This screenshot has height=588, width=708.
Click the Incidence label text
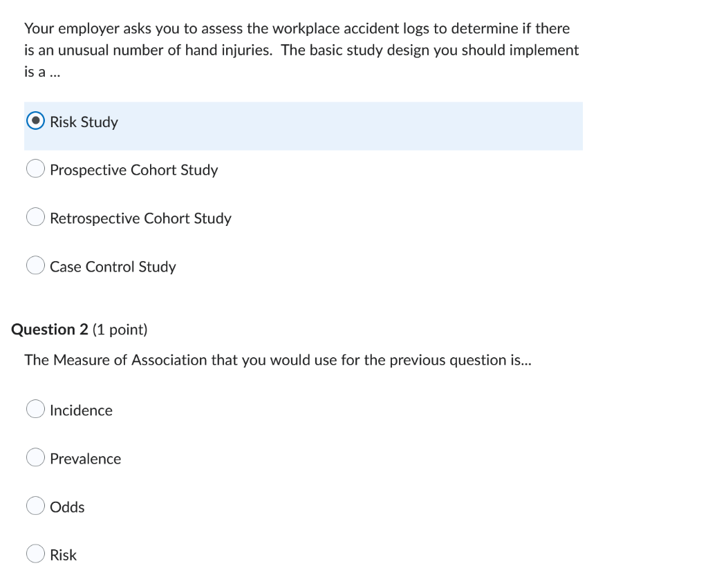click(x=81, y=410)
